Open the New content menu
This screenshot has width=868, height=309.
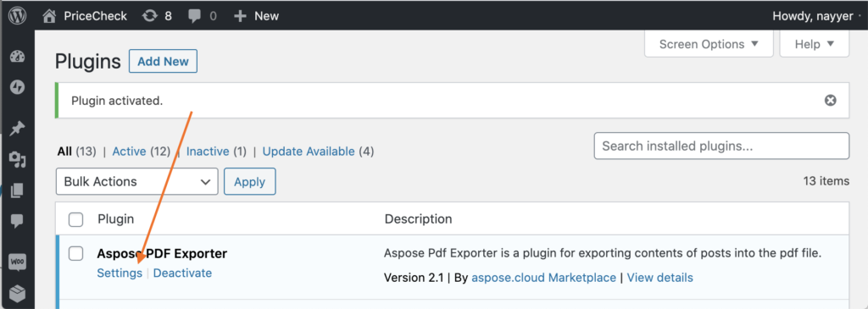[256, 16]
